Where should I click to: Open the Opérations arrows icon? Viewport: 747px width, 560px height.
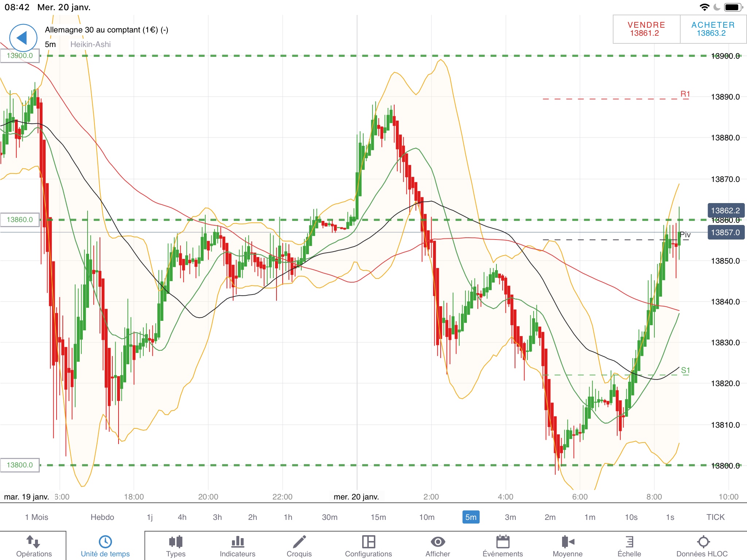(x=34, y=542)
